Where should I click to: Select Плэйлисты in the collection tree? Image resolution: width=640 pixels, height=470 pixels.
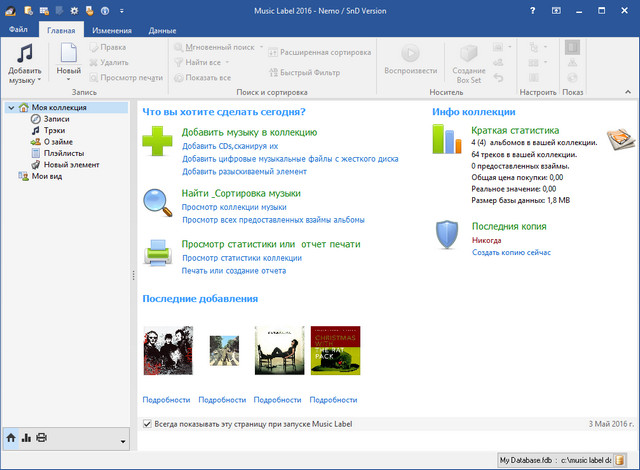pyautogui.click(x=63, y=153)
